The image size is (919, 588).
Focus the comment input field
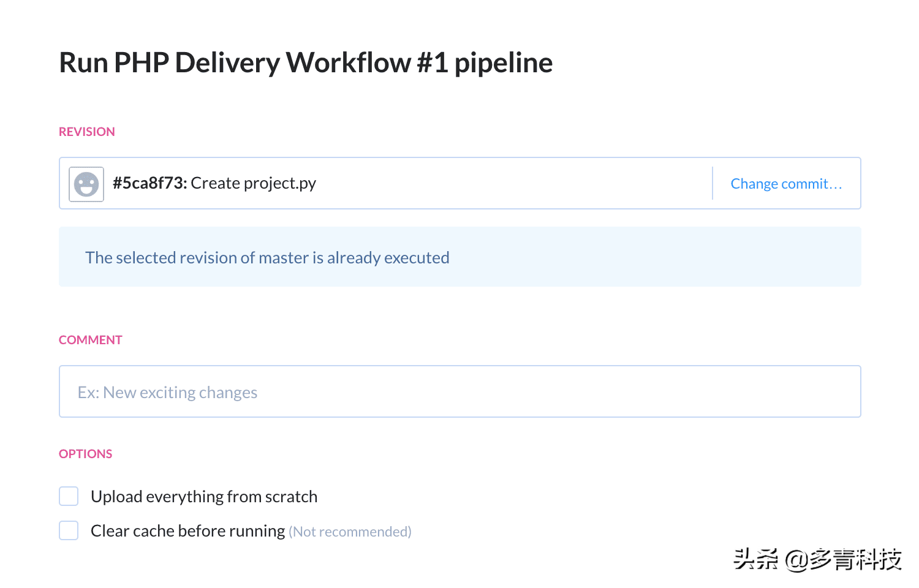tap(459, 392)
